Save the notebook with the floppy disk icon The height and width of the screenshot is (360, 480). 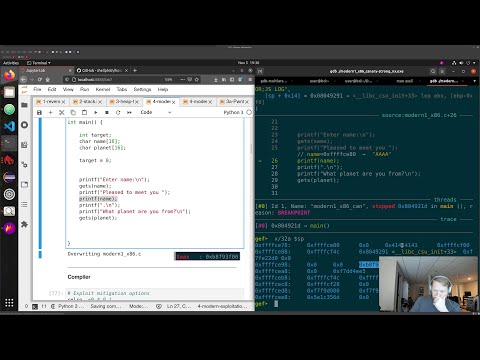coord(39,113)
